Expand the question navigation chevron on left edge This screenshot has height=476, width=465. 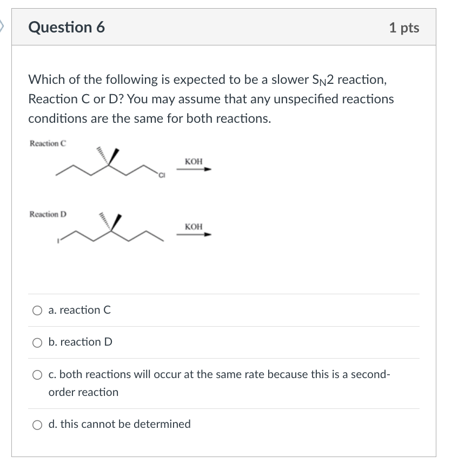(3, 26)
